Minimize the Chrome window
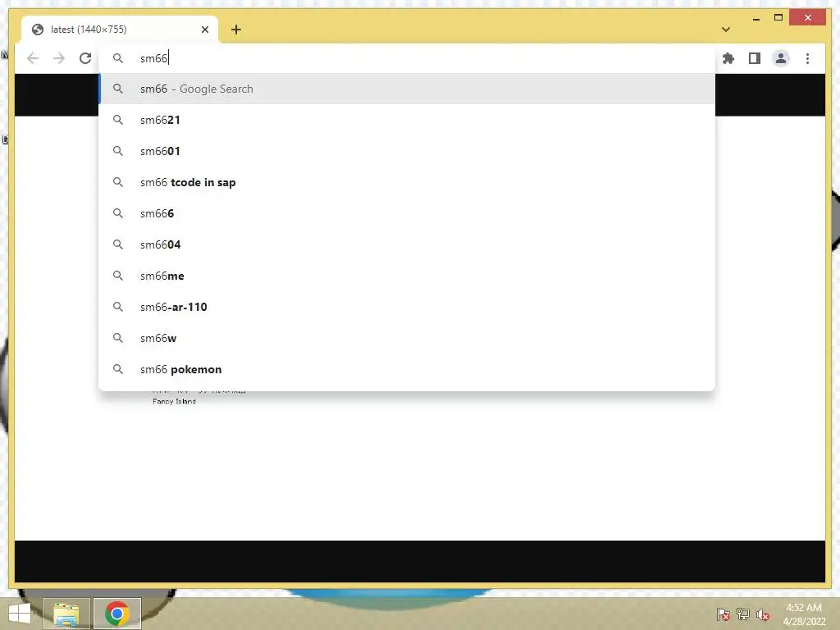Viewport: 840px width, 630px height. (756, 18)
